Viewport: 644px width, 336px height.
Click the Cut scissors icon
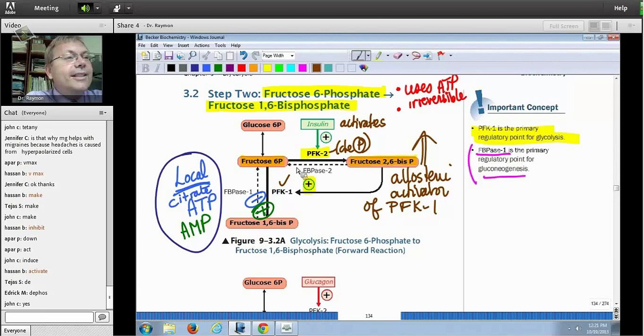click(206, 56)
